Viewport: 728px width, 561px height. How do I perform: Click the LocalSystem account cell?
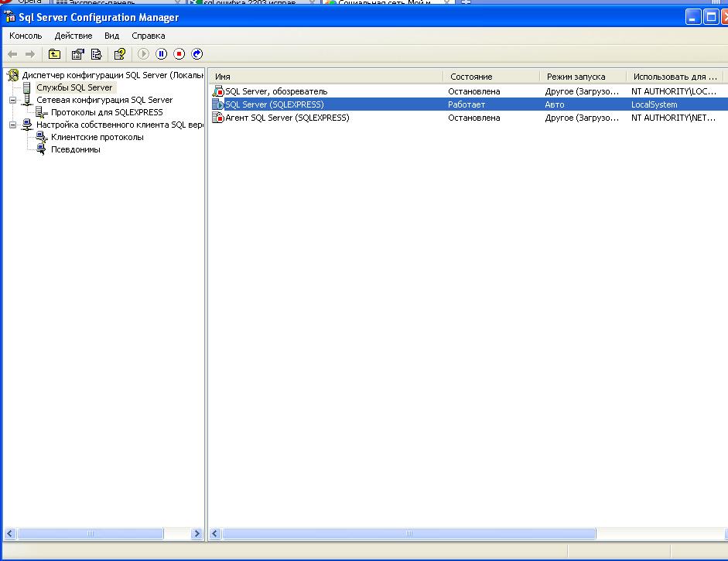(x=655, y=104)
